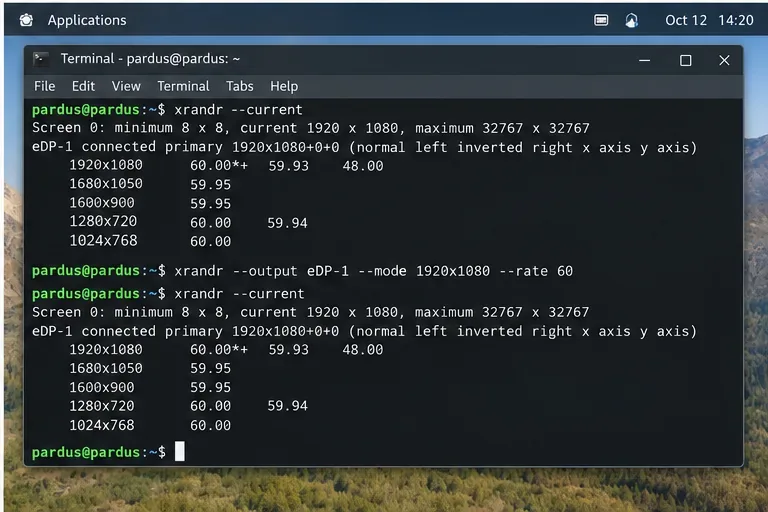Click the second 'xrandr --current' command
The height and width of the screenshot is (512, 768).
click(x=240, y=294)
